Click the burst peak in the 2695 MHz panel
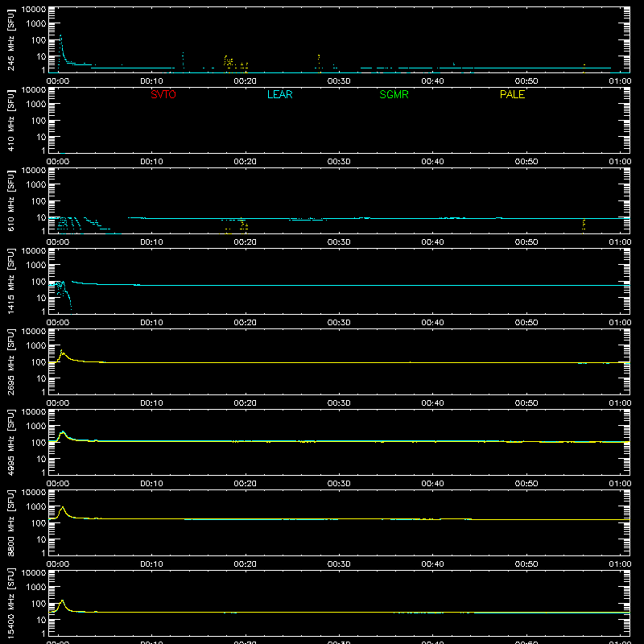Viewport: 644px width, 644px height. pos(62,350)
